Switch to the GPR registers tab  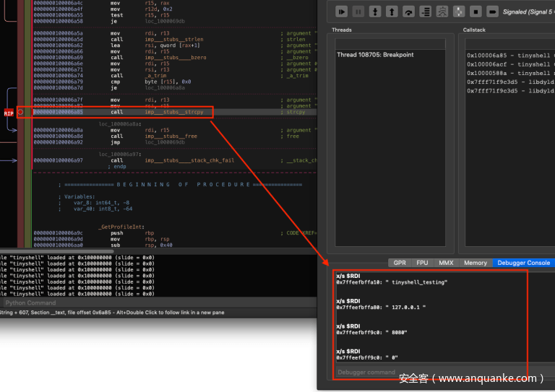399,263
